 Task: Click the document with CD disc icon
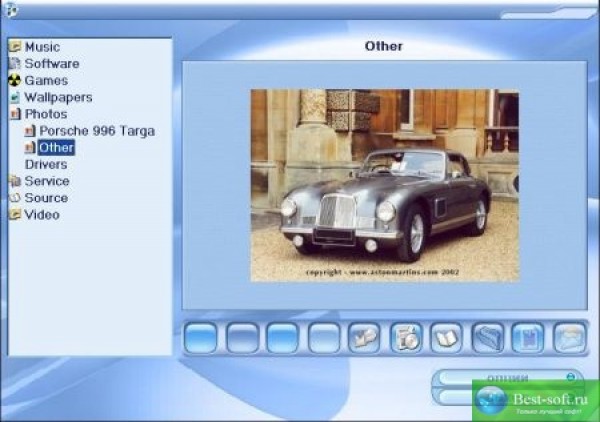406,338
